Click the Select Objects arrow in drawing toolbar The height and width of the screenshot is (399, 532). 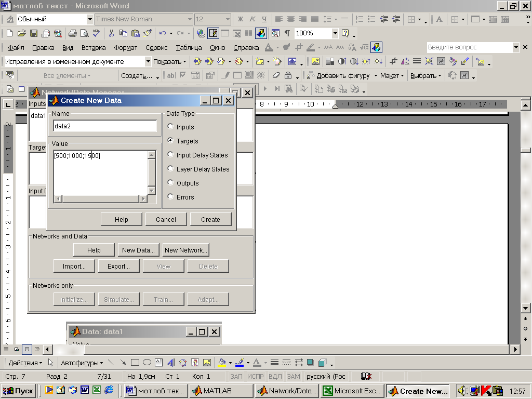coord(50,363)
